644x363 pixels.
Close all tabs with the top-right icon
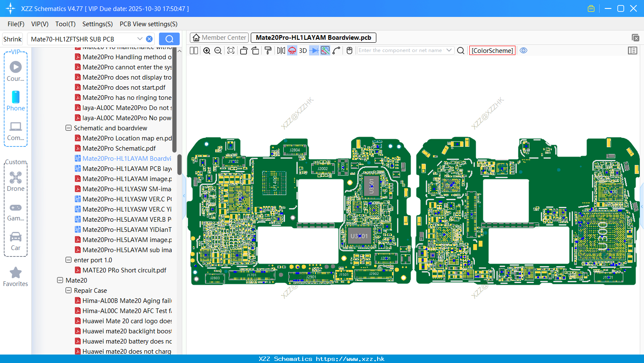click(x=635, y=38)
